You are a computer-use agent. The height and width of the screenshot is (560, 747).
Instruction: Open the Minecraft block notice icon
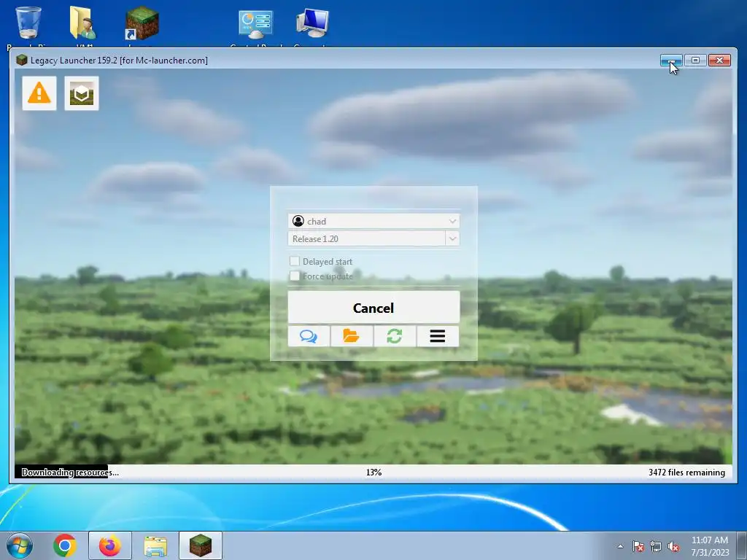[x=82, y=93]
